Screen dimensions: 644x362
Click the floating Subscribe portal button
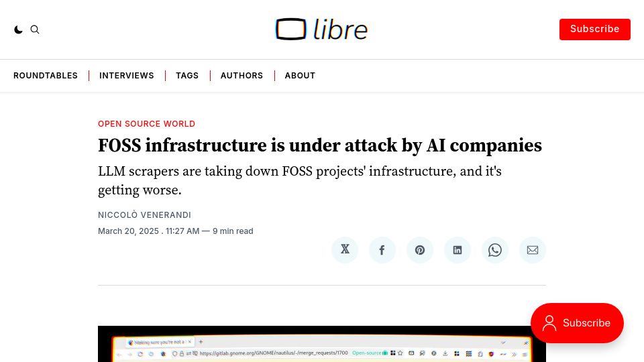(577, 323)
